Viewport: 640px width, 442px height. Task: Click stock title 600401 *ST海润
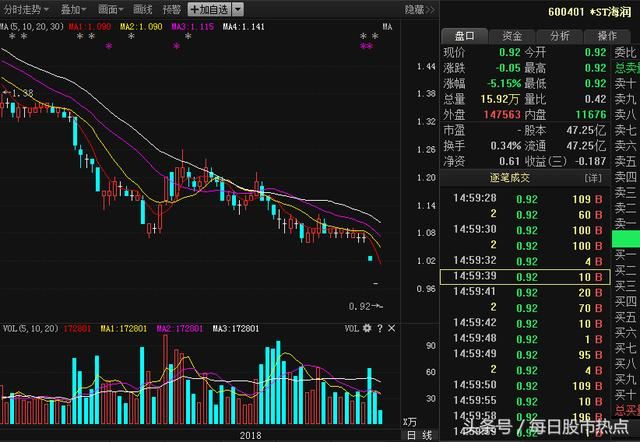click(589, 12)
